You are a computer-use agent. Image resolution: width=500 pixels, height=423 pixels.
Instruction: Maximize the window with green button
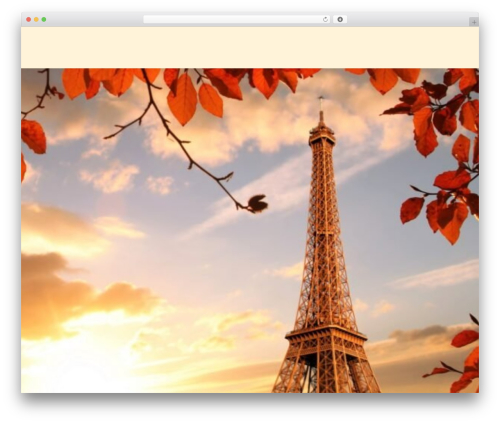coord(44,20)
